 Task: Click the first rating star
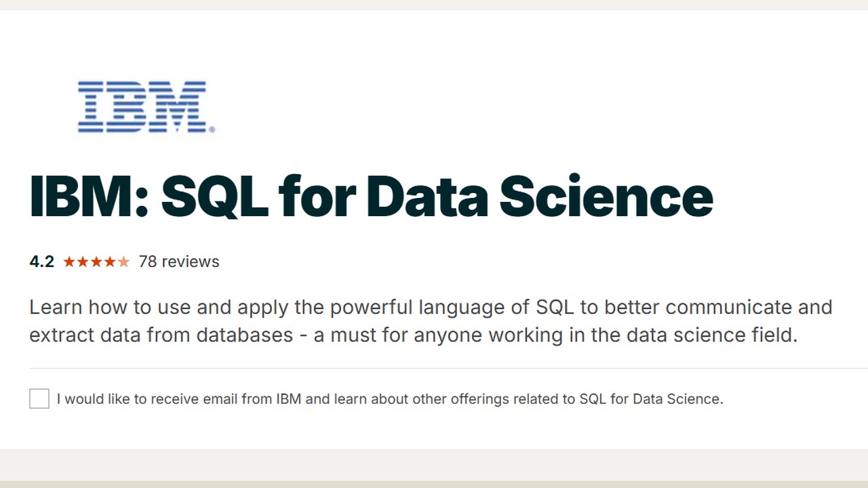point(69,262)
